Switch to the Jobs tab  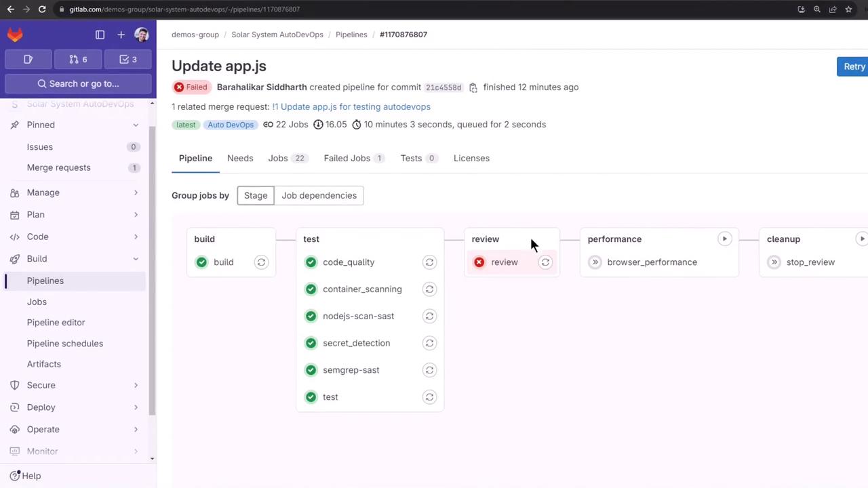(x=288, y=158)
